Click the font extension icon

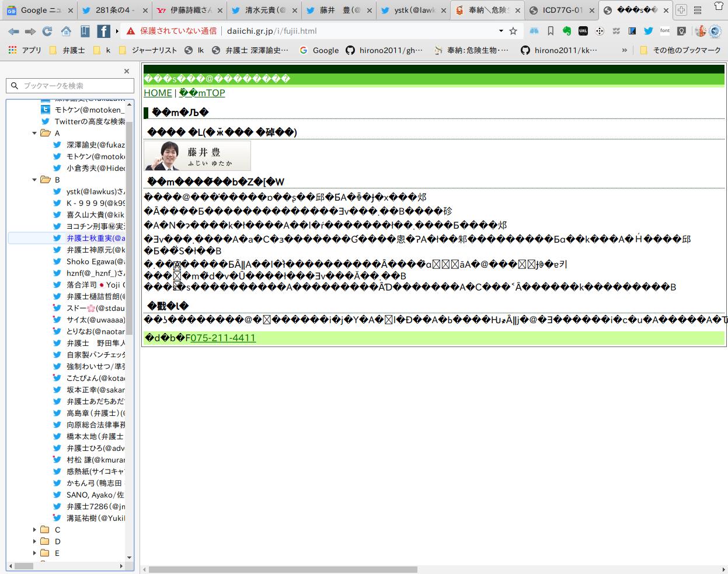(665, 31)
